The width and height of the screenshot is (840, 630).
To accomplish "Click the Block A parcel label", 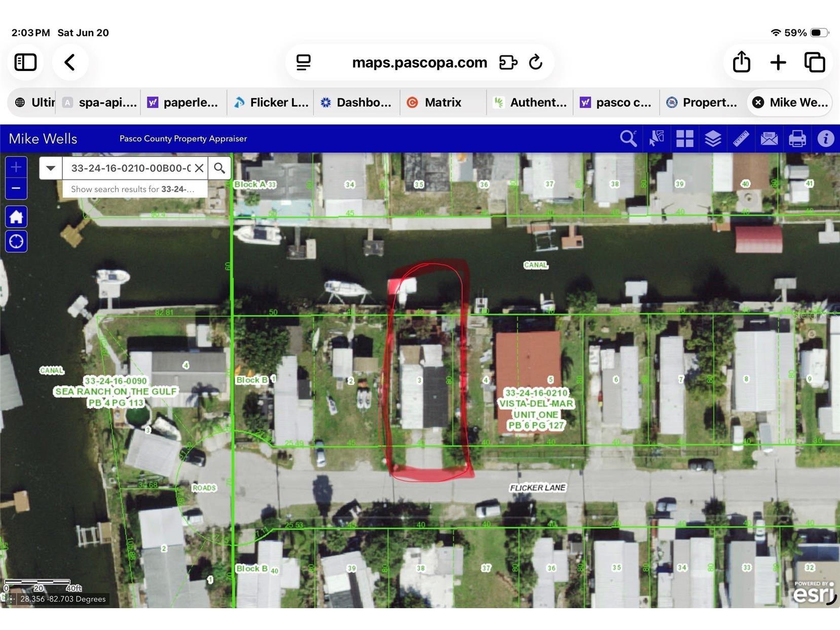I will coord(255,184).
